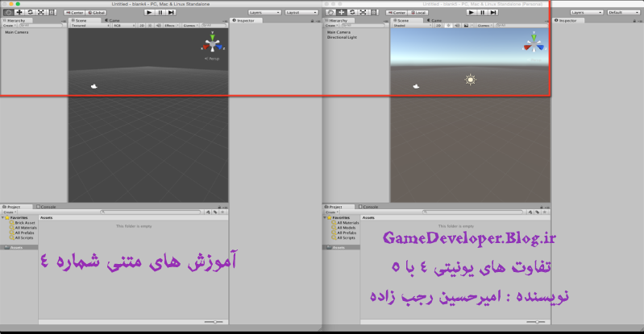Open the Hierarchy Create dropdown in the left window

click(x=9, y=26)
